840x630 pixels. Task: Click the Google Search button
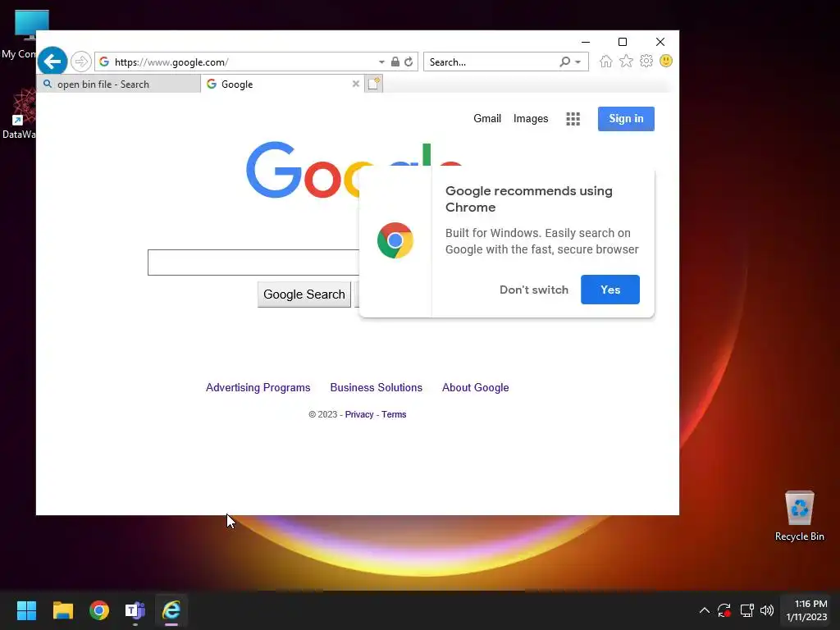click(x=304, y=294)
